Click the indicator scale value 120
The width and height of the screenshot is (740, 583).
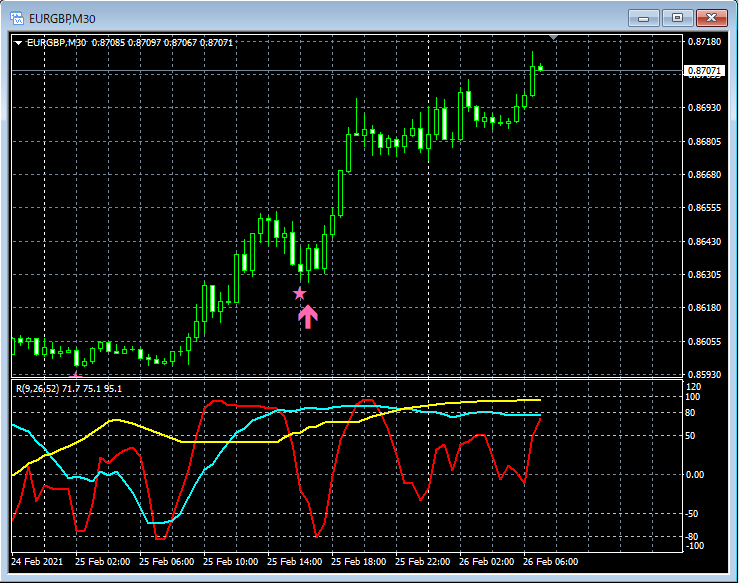pyautogui.click(x=693, y=387)
